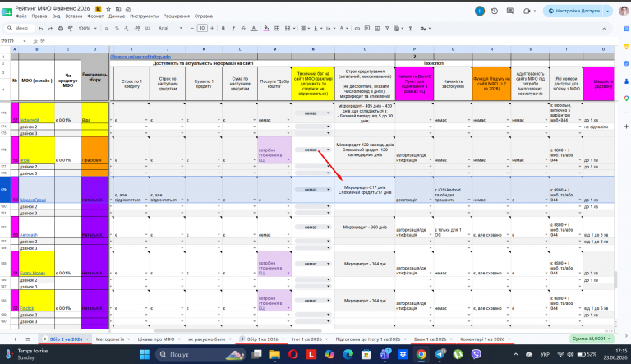
Task: Star the document title
Action: [108, 9]
